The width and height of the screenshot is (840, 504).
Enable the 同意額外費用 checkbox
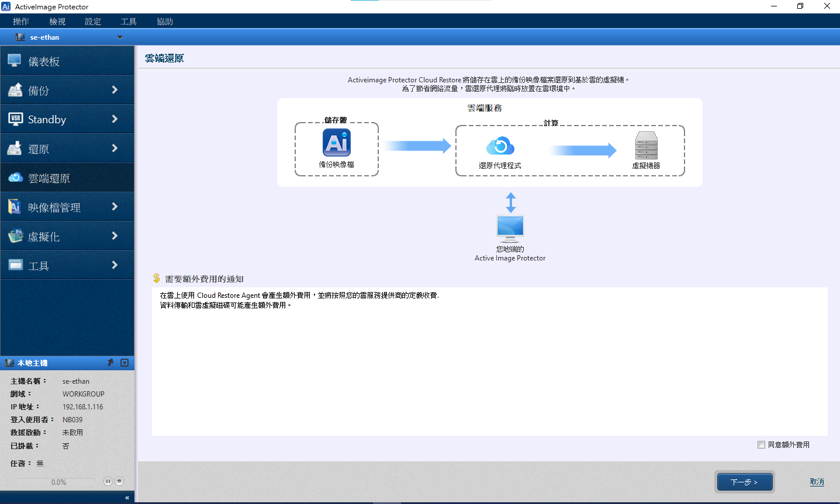[x=761, y=445]
